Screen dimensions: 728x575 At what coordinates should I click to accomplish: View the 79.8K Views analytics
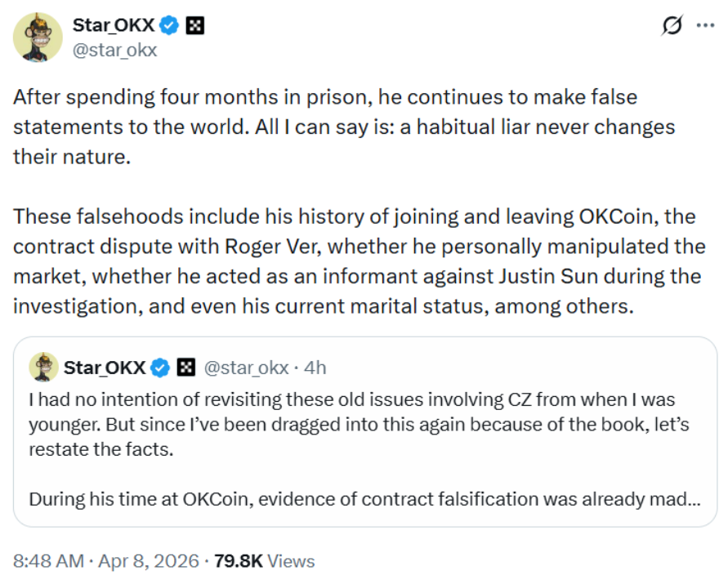tap(264, 561)
